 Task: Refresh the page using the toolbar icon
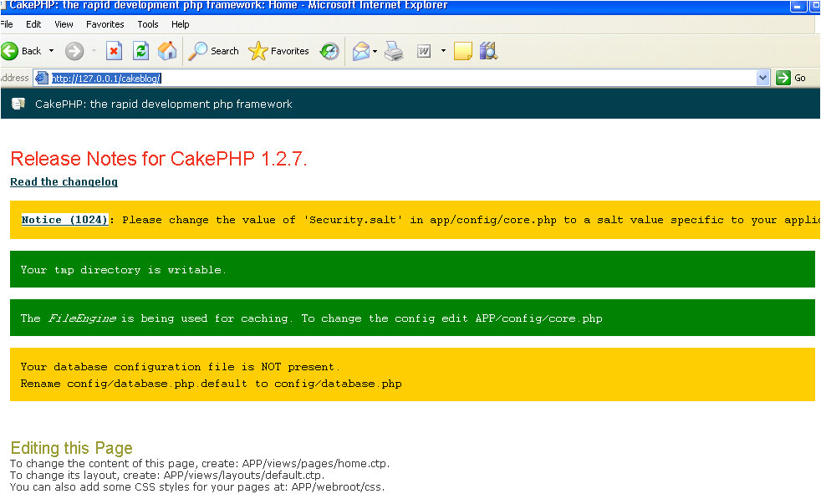coord(140,51)
